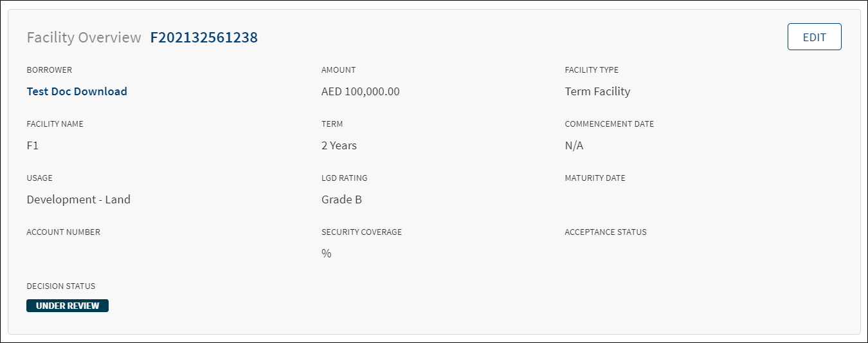Click the ACCOUNT NUMBER label
Image resolution: width=868 pixels, height=343 pixels.
pos(64,232)
